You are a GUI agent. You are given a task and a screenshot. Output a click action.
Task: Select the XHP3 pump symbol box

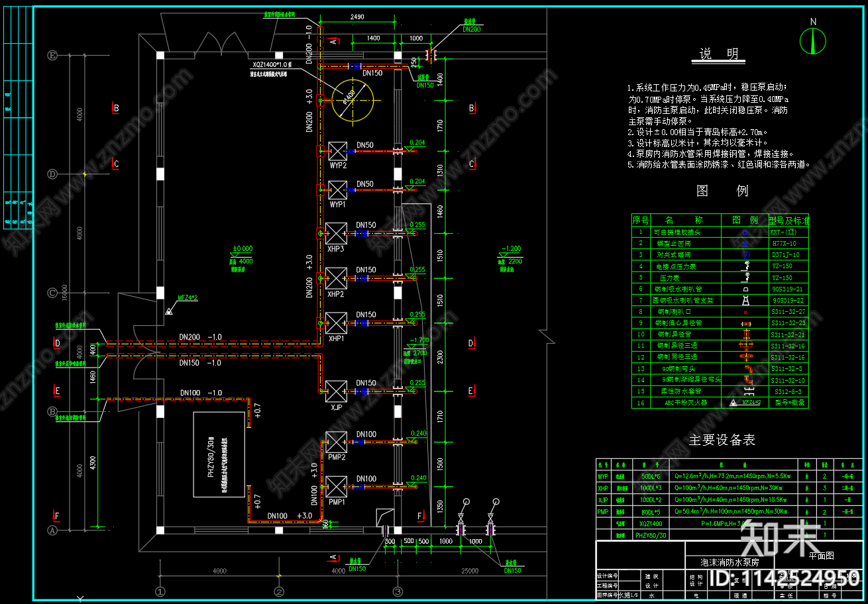coord(336,234)
